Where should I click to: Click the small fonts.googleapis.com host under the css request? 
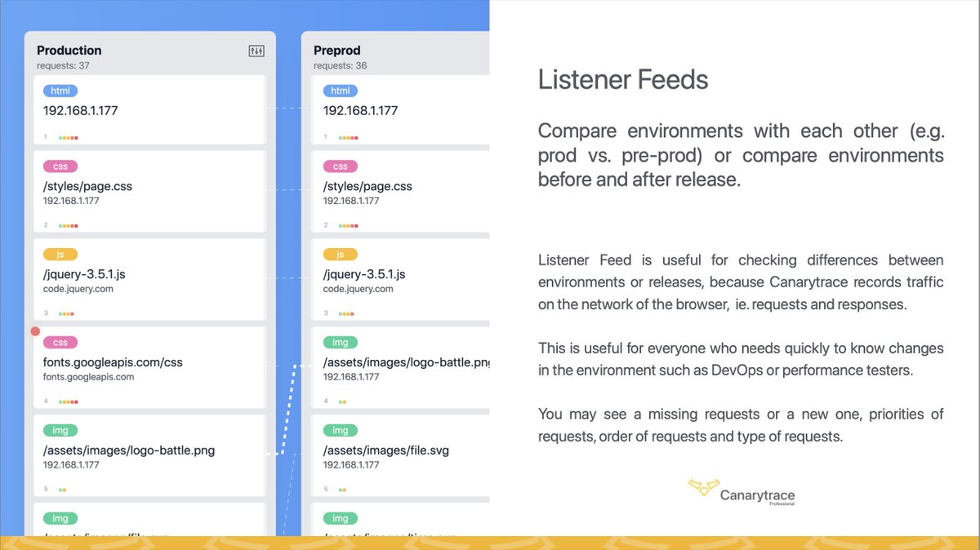89,377
